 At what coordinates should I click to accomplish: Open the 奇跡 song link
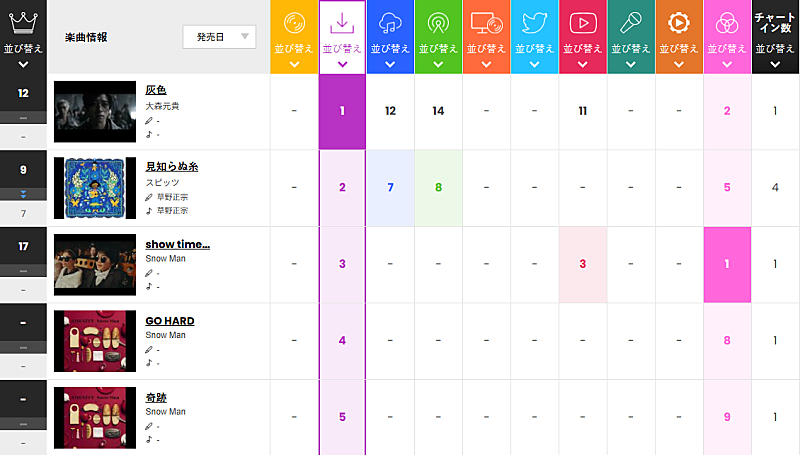click(156, 397)
